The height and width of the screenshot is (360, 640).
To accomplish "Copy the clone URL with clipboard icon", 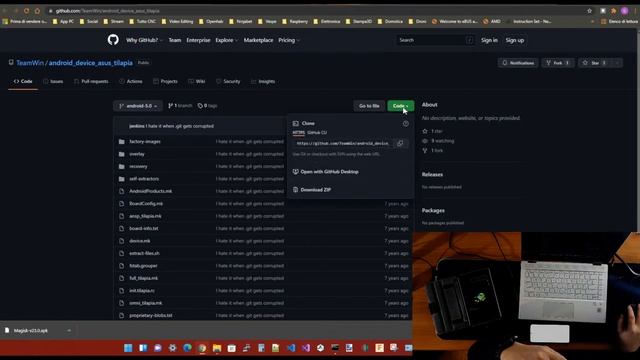I will [400, 143].
